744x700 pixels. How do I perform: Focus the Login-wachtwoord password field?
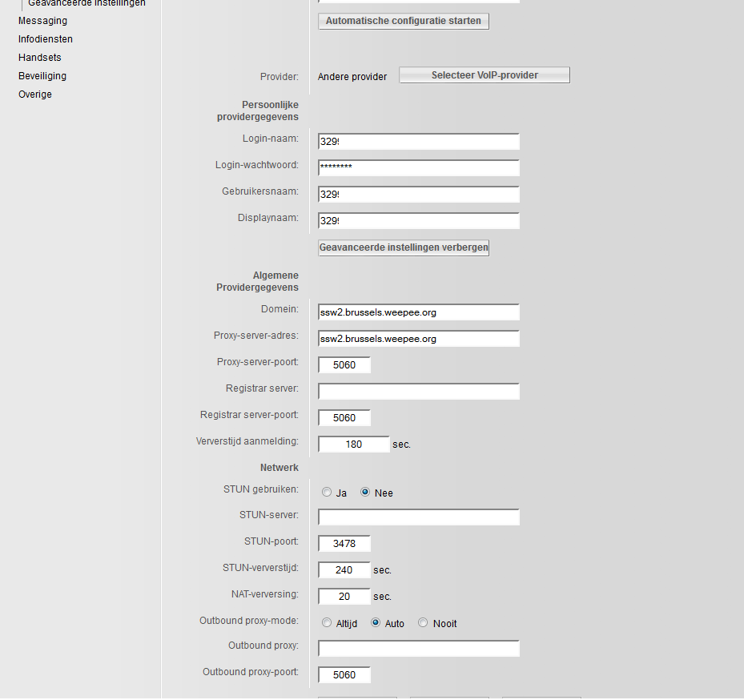pos(418,168)
